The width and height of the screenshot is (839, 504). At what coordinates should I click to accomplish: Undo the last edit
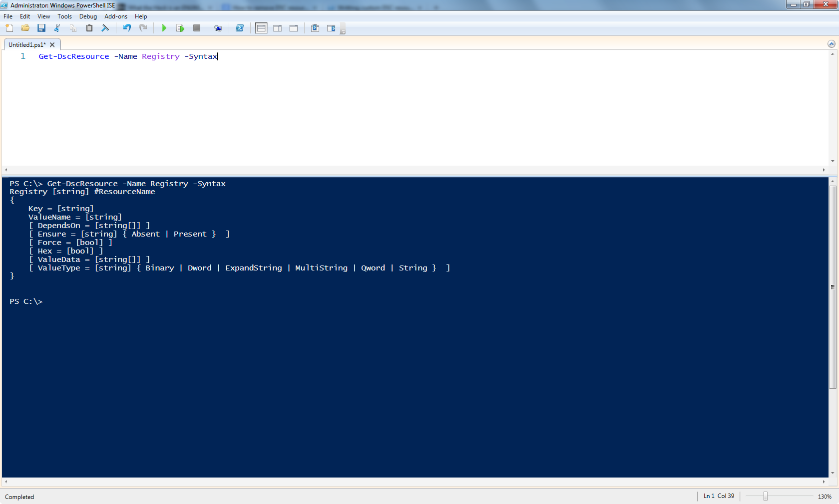coord(127,28)
